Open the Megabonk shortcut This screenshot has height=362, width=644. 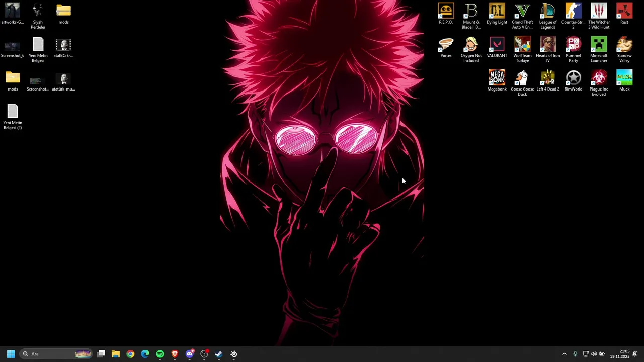pos(497,81)
